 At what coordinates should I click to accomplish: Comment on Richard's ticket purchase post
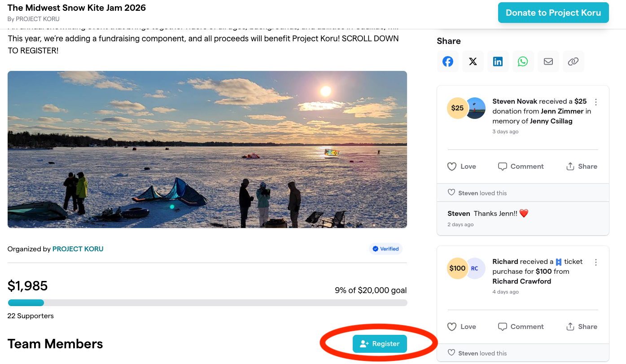[x=521, y=327]
